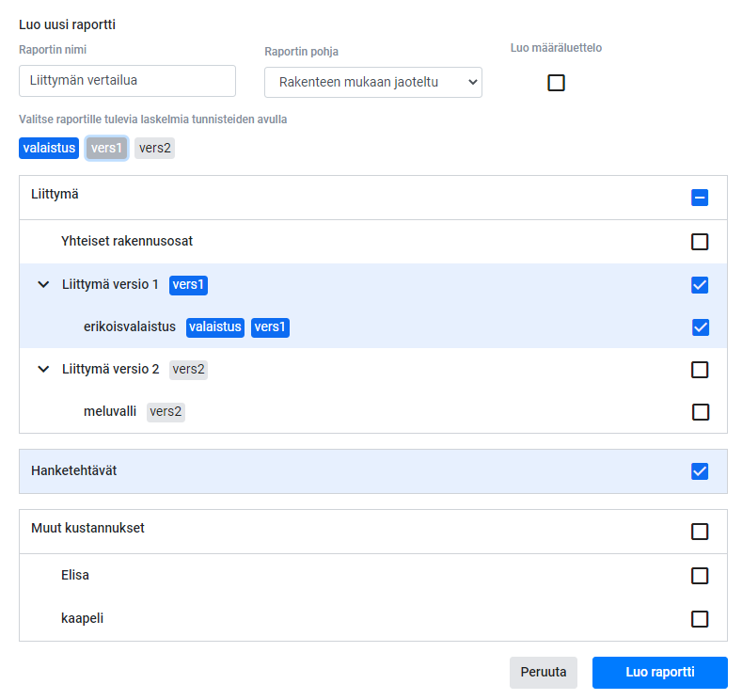The image size is (742, 700).
Task: Check the Muut kustannukset checkbox
Action: tap(700, 532)
